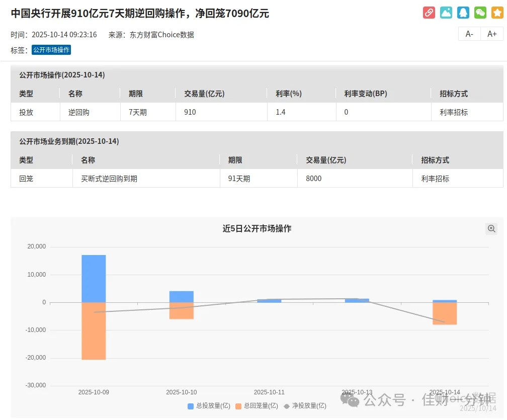Select orange bar for 2025-10-10
The width and height of the screenshot is (507, 420).
182,311
